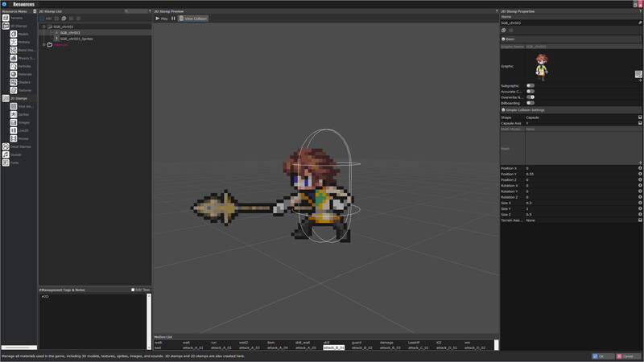Select the guard motion in Motion List
The height and width of the screenshot is (362, 644).
pyautogui.click(x=357, y=343)
